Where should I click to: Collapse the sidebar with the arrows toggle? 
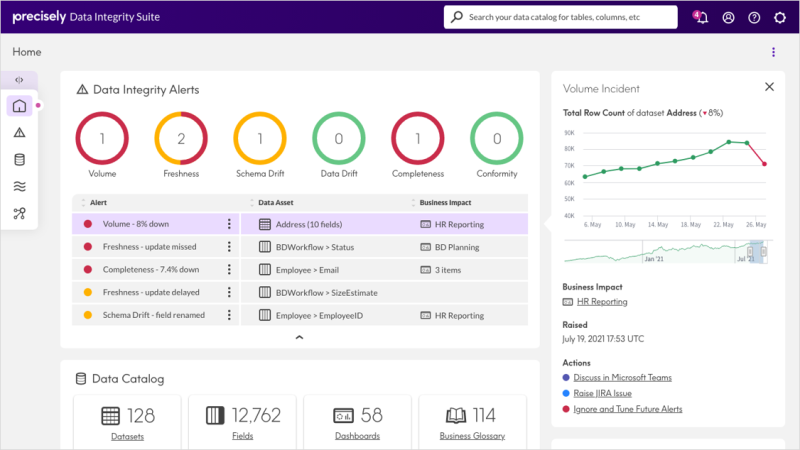pos(19,80)
